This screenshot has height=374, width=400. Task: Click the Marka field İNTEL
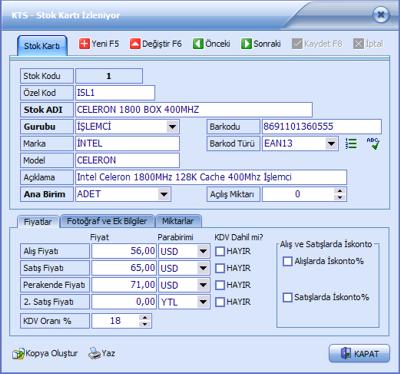(127, 144)
